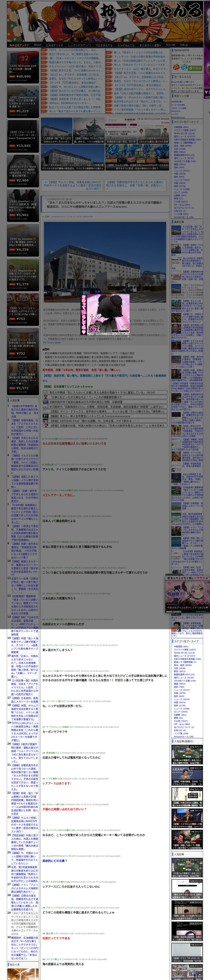210x980 pixels.
Task: Click the article title 「あれ？また日本なんかやっちゃいました？」
Action: [104, 205]
